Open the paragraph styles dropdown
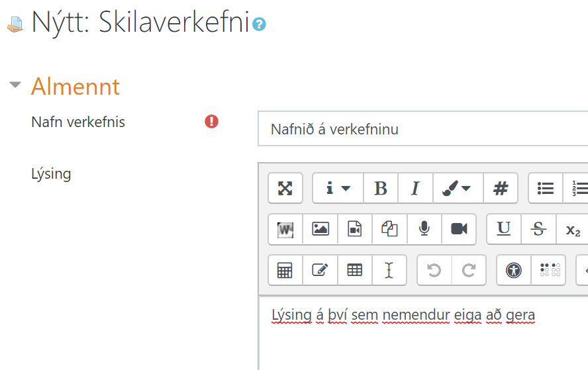This screenshot has height=370, width=588. click(338, 188)
